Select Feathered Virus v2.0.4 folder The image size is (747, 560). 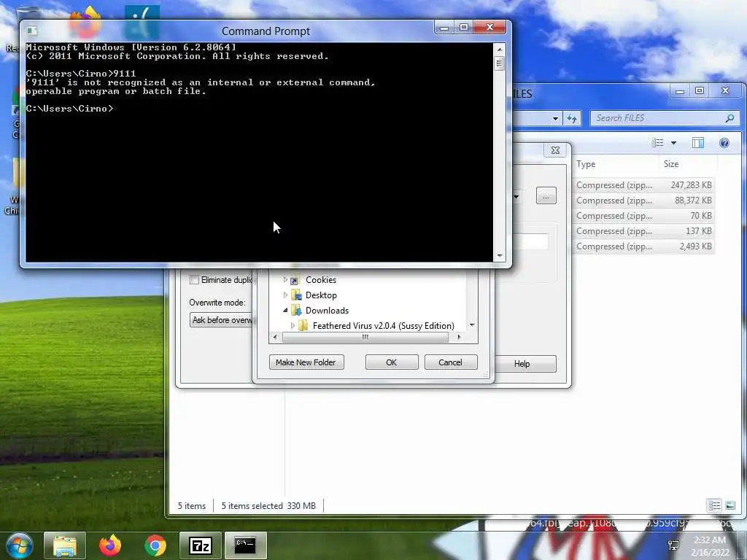384,326
